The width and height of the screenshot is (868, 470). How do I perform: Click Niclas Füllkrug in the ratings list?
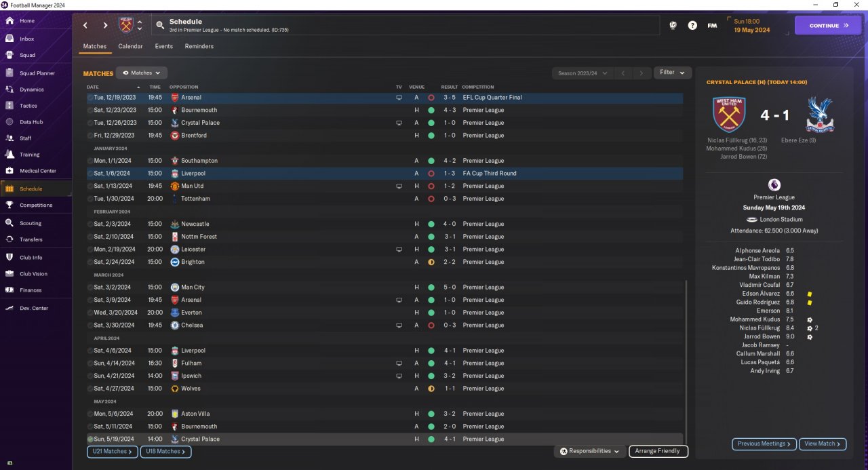point(758,328)
